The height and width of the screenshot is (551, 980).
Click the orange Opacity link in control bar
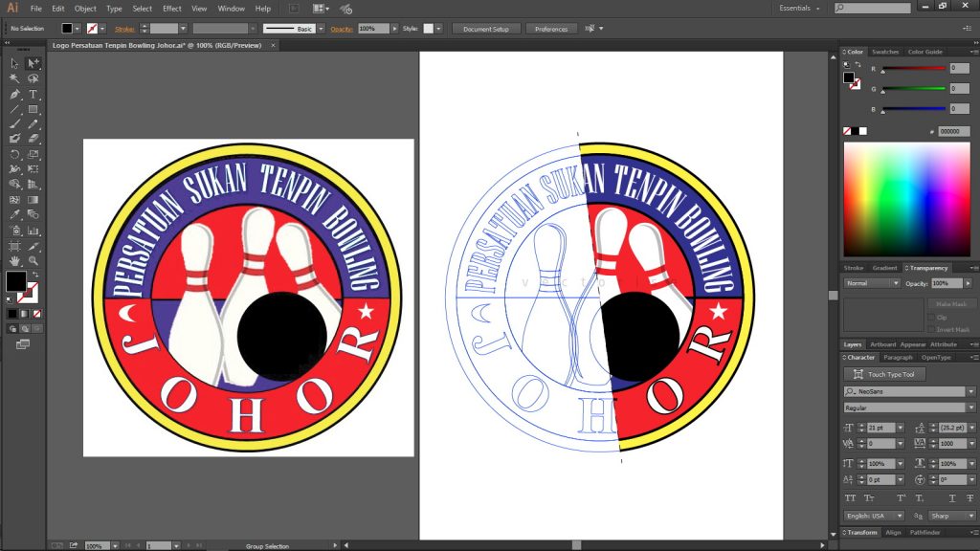(x=342, y=29)
